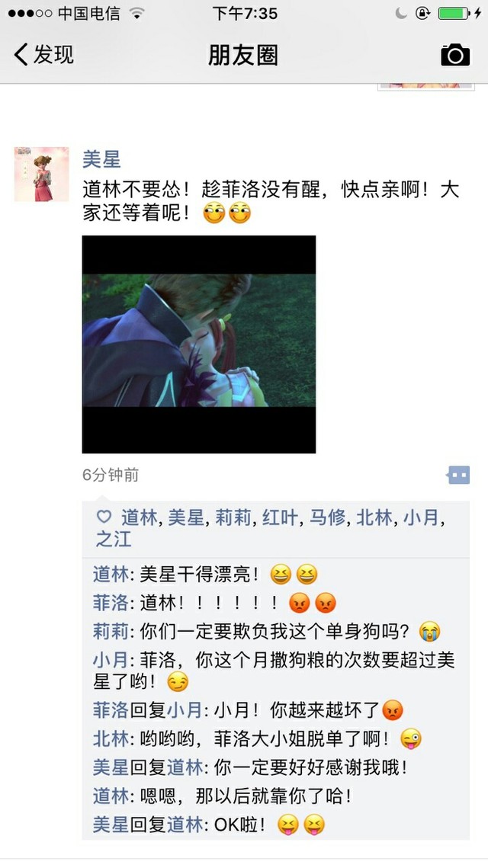Open 红叶 from the likes list
Viewport: 488px width, 868px height.
tap(281, 517)
